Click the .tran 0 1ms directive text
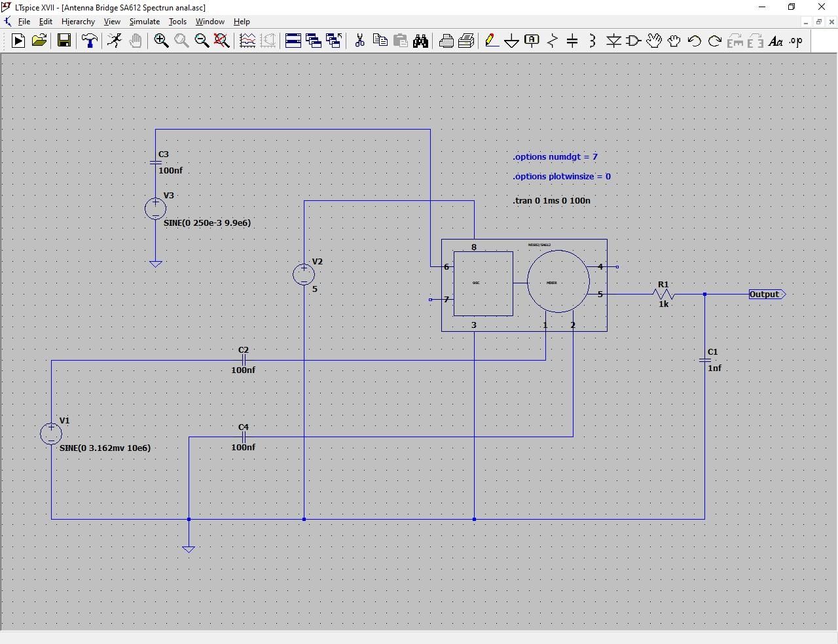Image resolution: width=838 pixels, height=644 pixels. [x=552, y=200]
